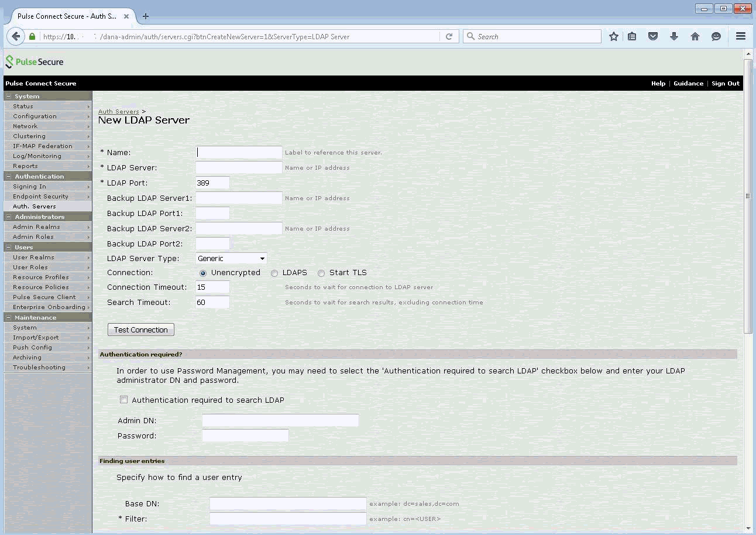Click the Base DN input field
Viewport: 756px width, 535px height.
(x=287, y=503)
